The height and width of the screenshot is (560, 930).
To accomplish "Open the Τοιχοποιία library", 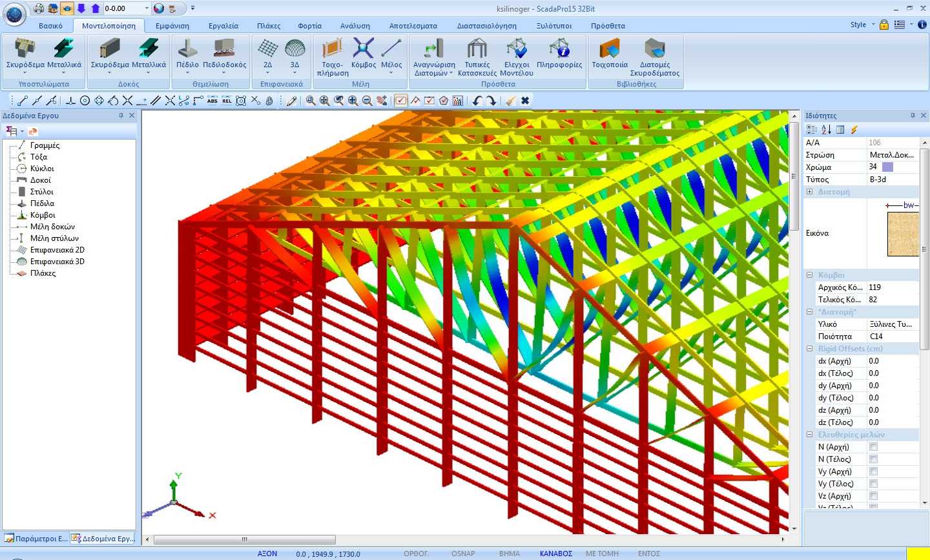I will (610, 53).
